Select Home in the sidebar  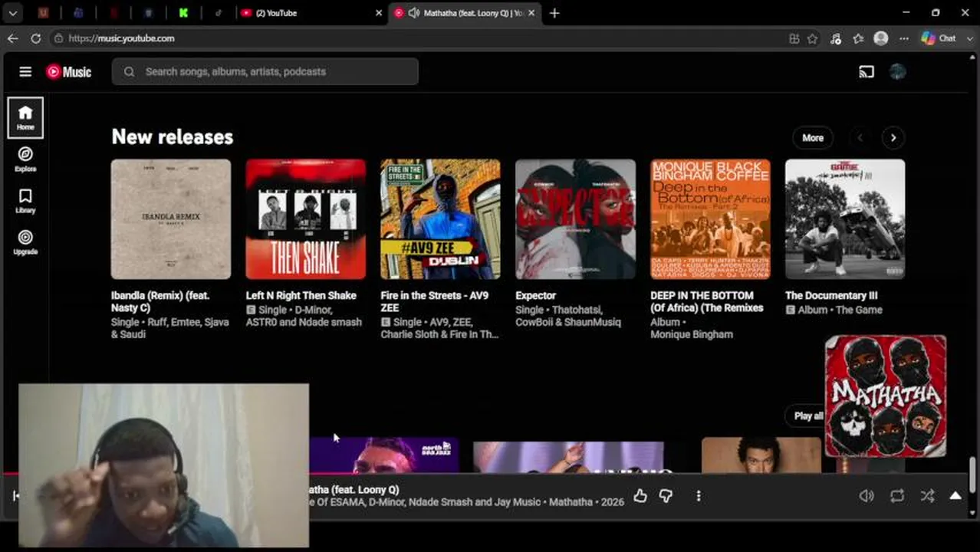tap(25, 118)
